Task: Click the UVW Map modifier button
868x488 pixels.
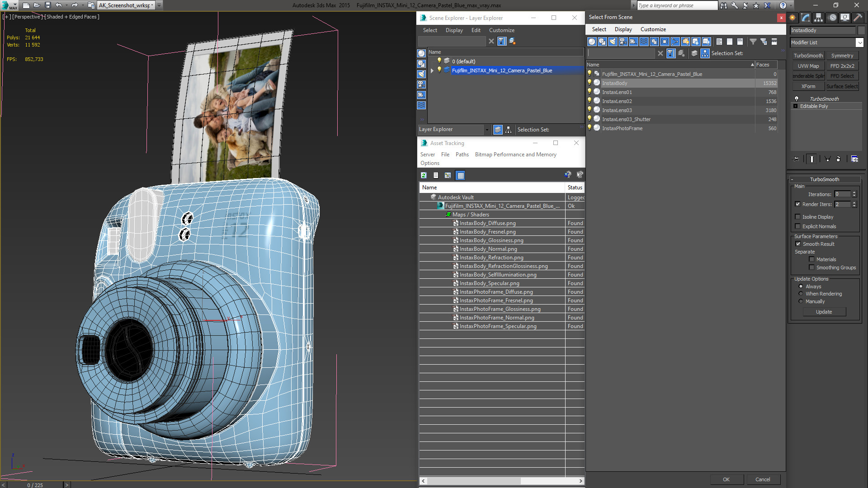Action: tap(808, 66)
